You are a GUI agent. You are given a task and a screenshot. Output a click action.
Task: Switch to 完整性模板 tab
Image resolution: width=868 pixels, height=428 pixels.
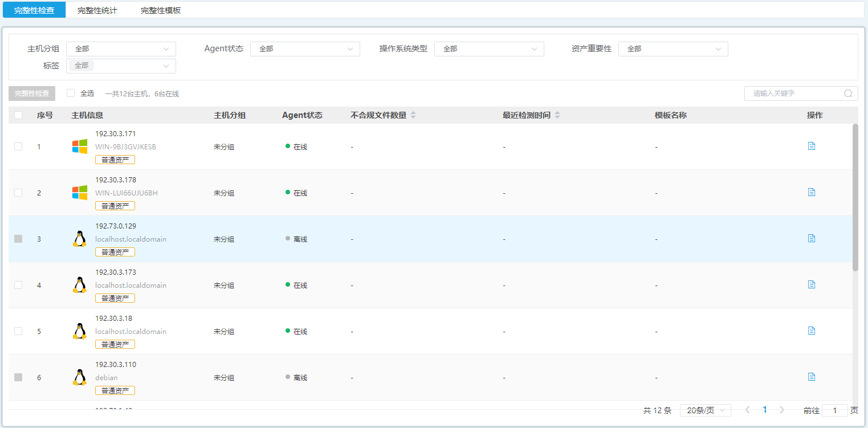click(161, 10)
